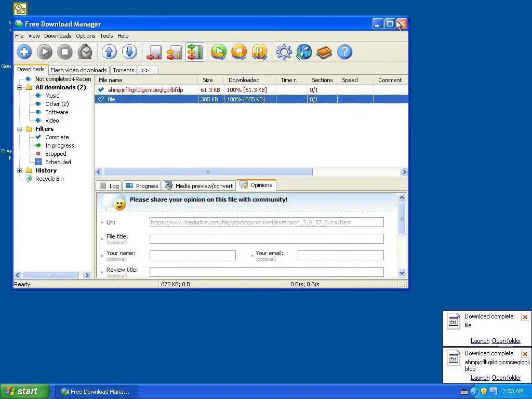Open help via blue question mark icon
The width and height of the screenshot is (532, 399).
345,52
